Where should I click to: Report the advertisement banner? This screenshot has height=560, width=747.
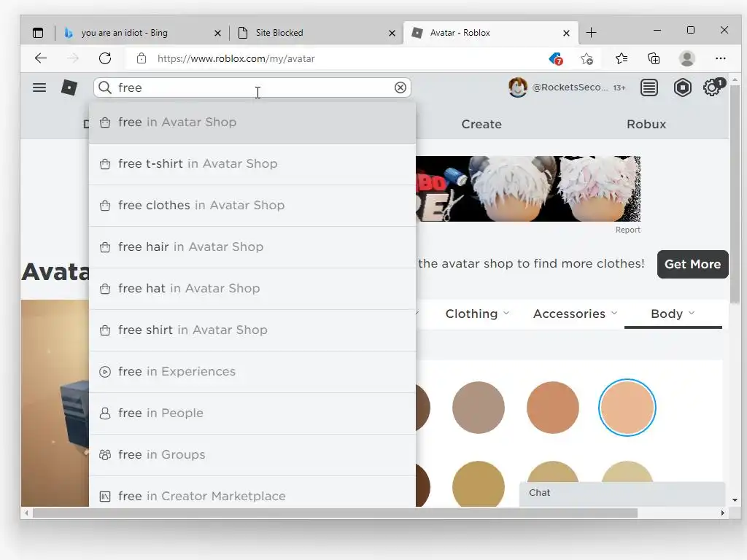[x=627, y=230]
